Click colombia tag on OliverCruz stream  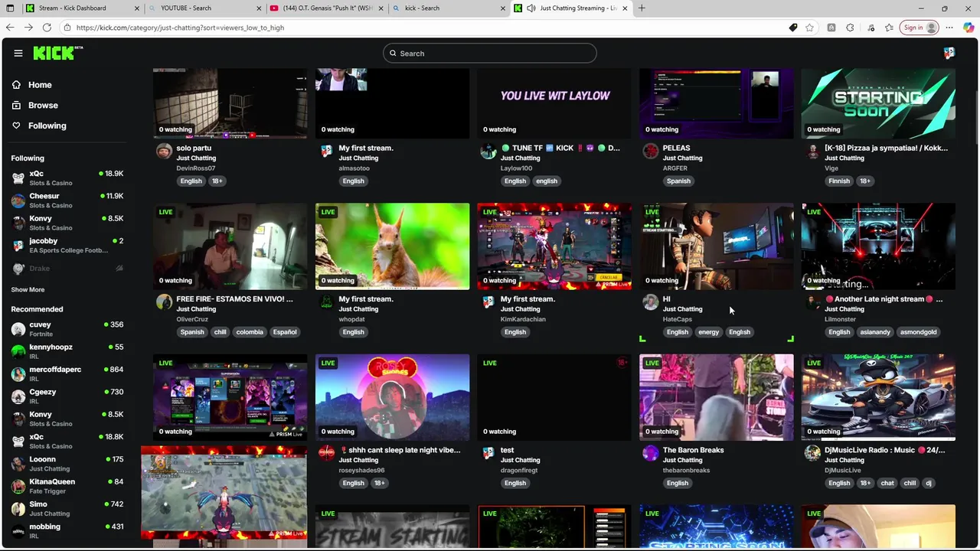pos(250,332)
